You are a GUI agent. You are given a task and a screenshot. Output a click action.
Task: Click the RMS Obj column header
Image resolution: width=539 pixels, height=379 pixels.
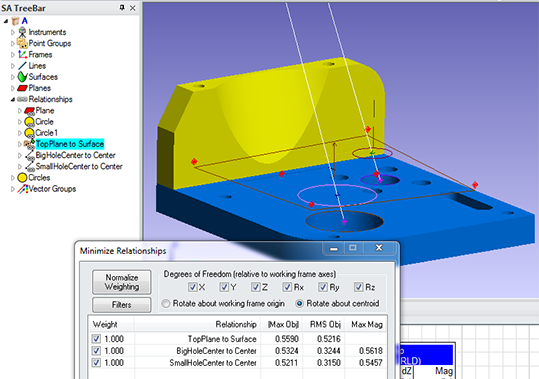point(325,324)
